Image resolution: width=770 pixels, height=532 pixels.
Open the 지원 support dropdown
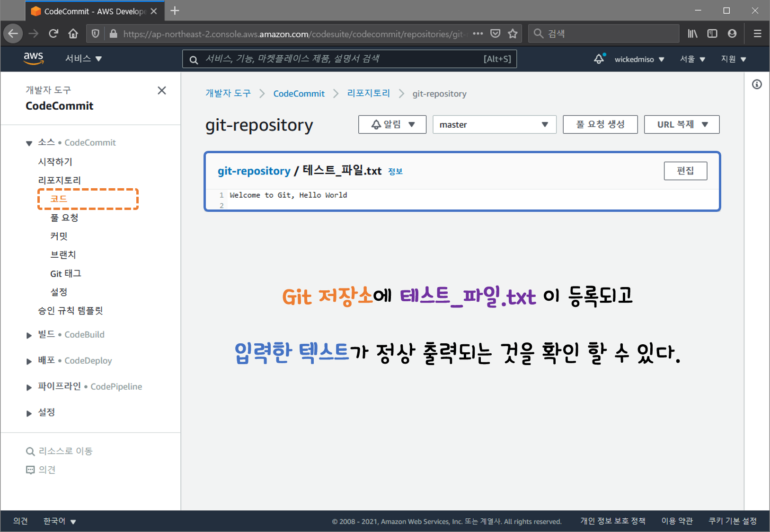point(734,59)
